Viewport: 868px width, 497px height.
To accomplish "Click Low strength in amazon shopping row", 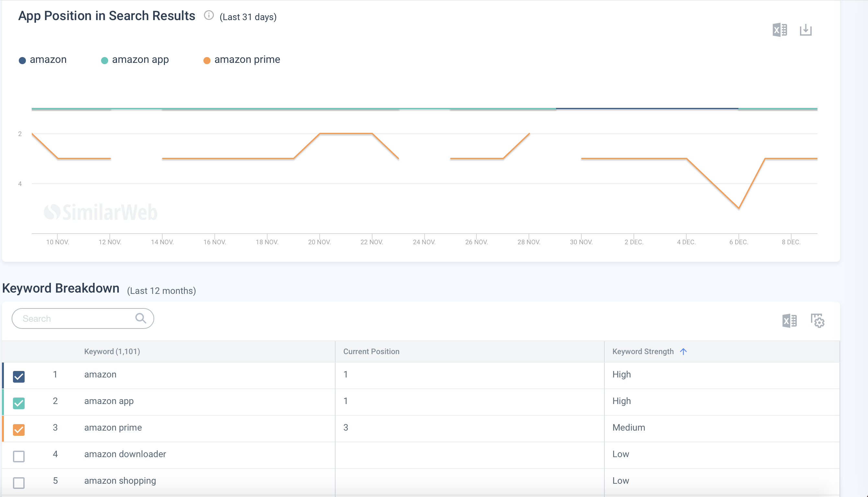I will [621, 481].
